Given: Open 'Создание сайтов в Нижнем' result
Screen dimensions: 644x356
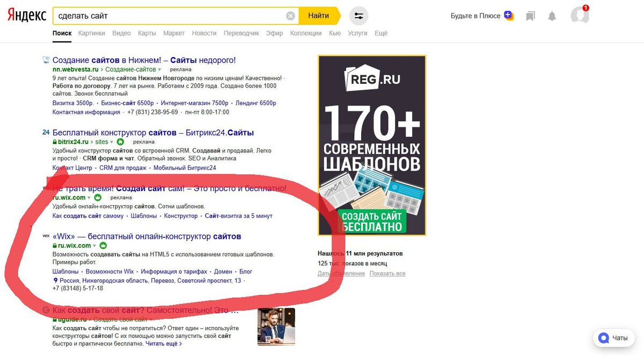Looking at the screenshot, I should 144,60.
